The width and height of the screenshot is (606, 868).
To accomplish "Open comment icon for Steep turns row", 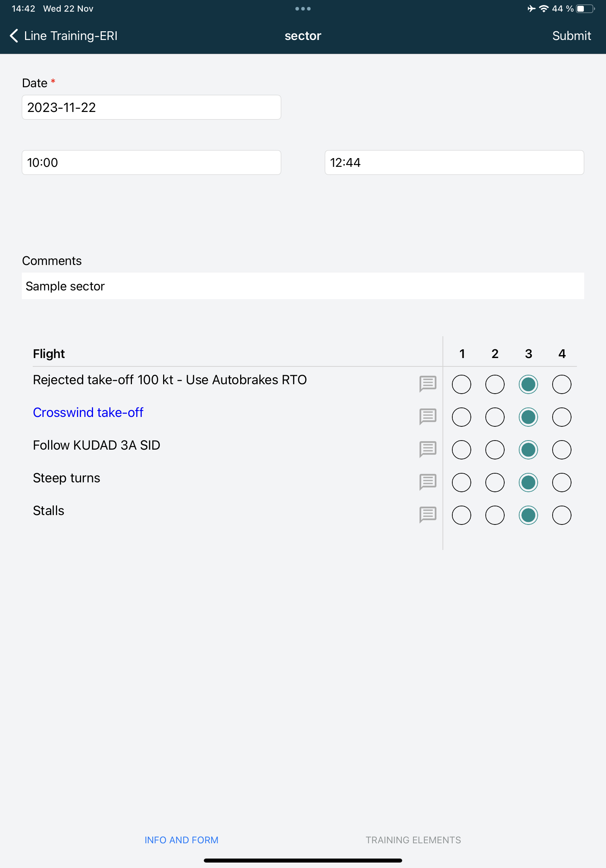I will tap(428, 482).
